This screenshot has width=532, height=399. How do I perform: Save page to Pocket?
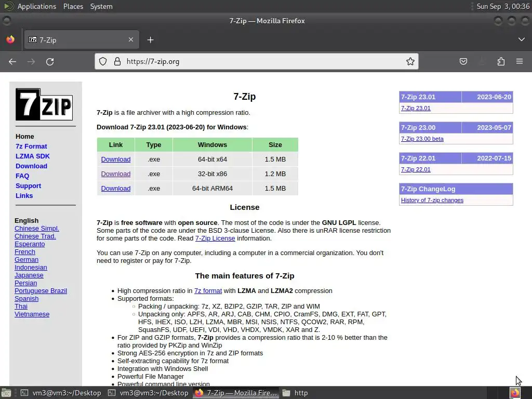pos(463,61)
